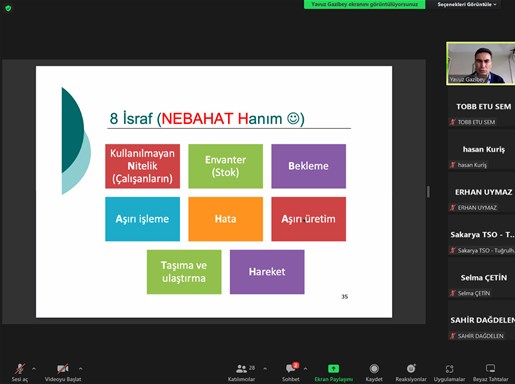Expand audio options arrow beside Sesi aç

34,369
